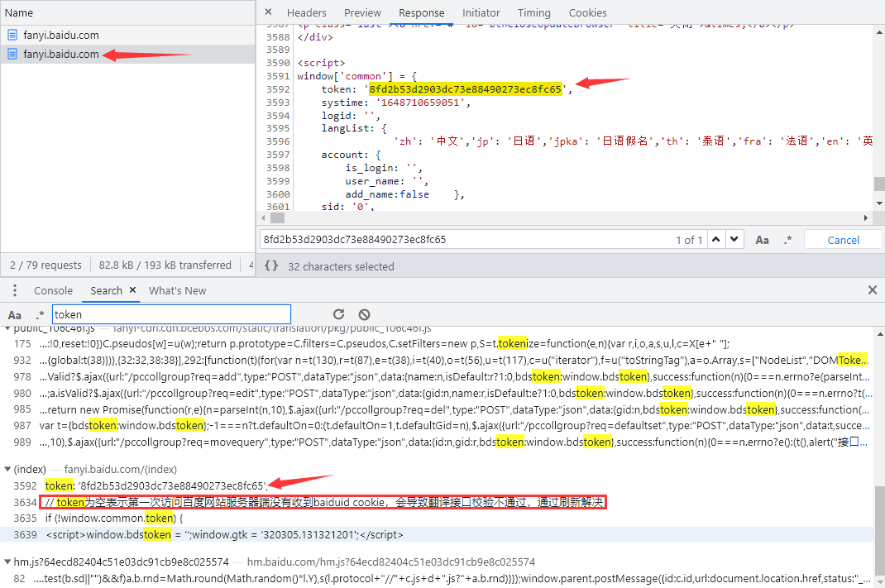Toggle match case in response find bar
This screenshot has width=885, height=588.
click(763, 240)
